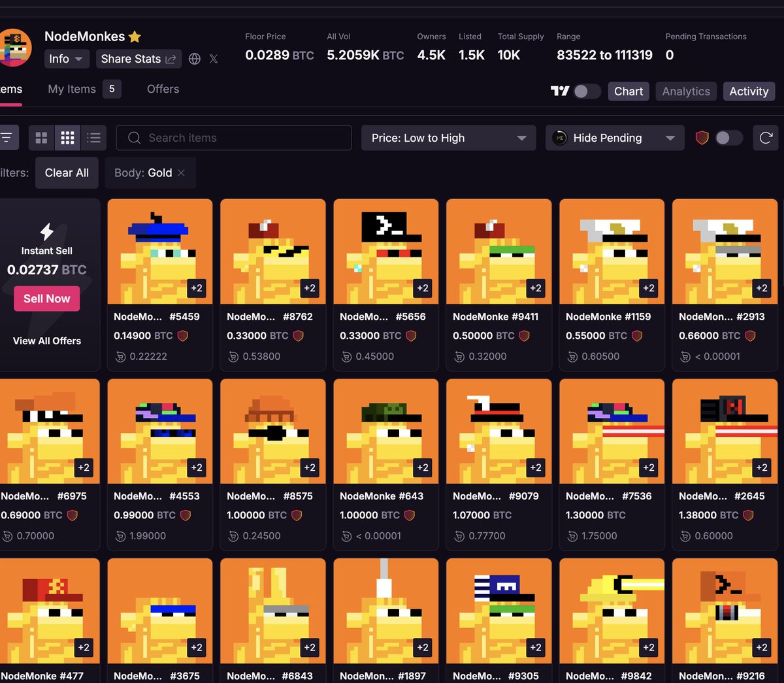
Task: Open NodeMonke #6975 thumbnail
Action: pyautogui.click(x=50, y=431)
